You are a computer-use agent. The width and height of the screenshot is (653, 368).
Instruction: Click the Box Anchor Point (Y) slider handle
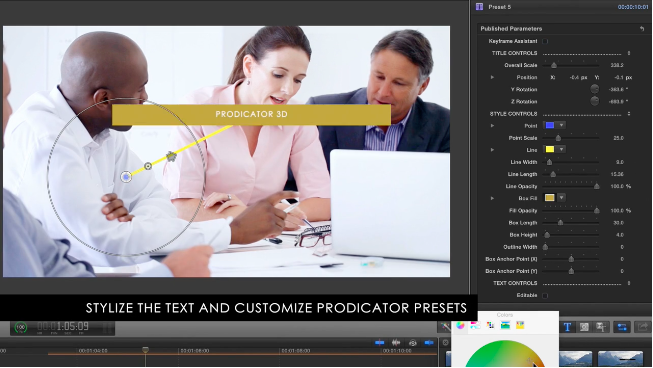coord(571,271)
